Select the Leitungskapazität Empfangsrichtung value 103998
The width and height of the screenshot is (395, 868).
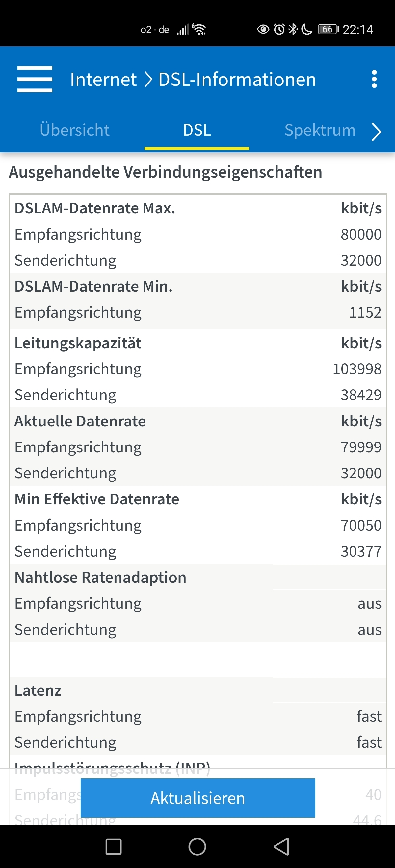[x=357, y=369]
